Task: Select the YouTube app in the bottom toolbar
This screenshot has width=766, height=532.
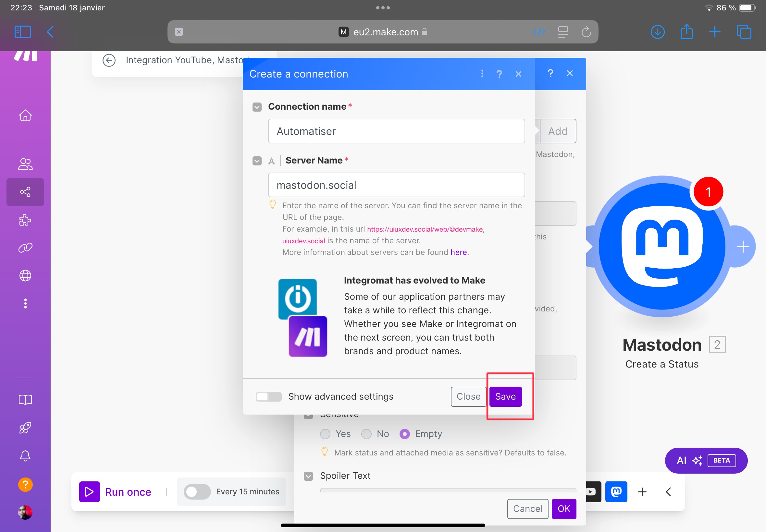Action: tap(593, 491)
